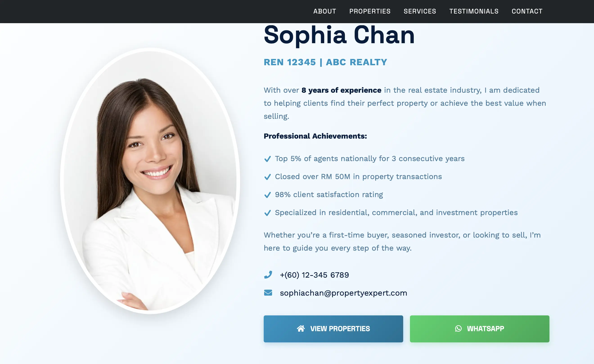Open the About menu item
The height and width of the screenshot is (364, 594).
coord(324,11)
